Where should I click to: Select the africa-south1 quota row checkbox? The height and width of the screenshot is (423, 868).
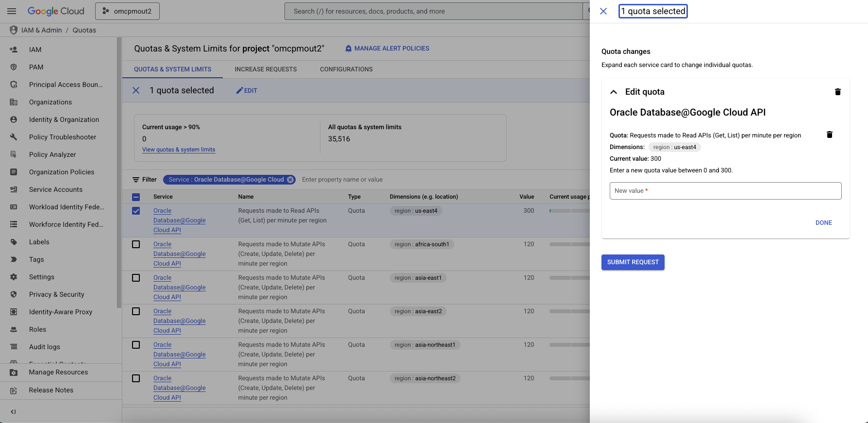pyautogui.click(x=136, y=244)
